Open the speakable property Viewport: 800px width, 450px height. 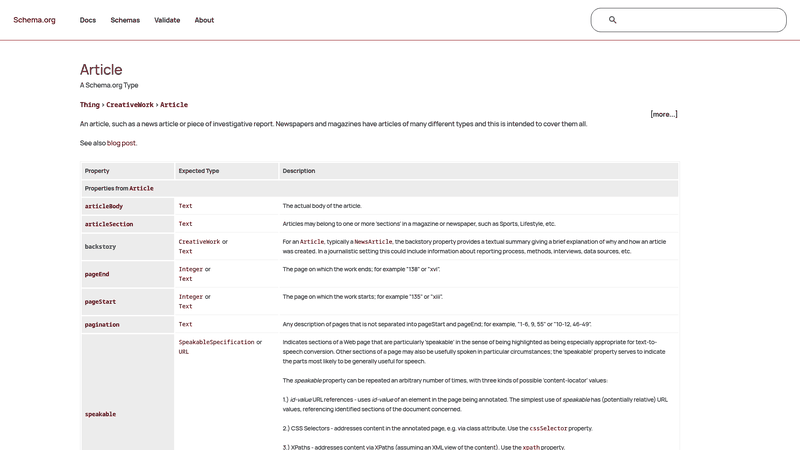click(101, 414)
